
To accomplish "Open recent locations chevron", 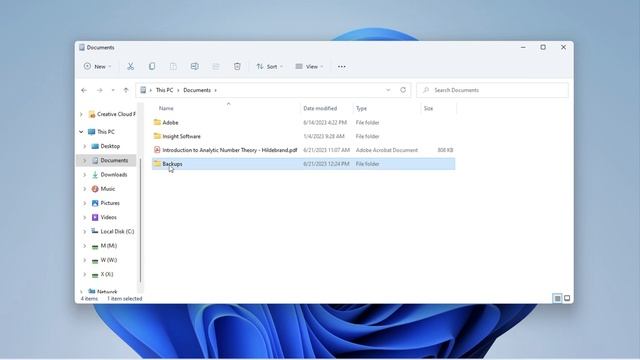I will 113,90.
